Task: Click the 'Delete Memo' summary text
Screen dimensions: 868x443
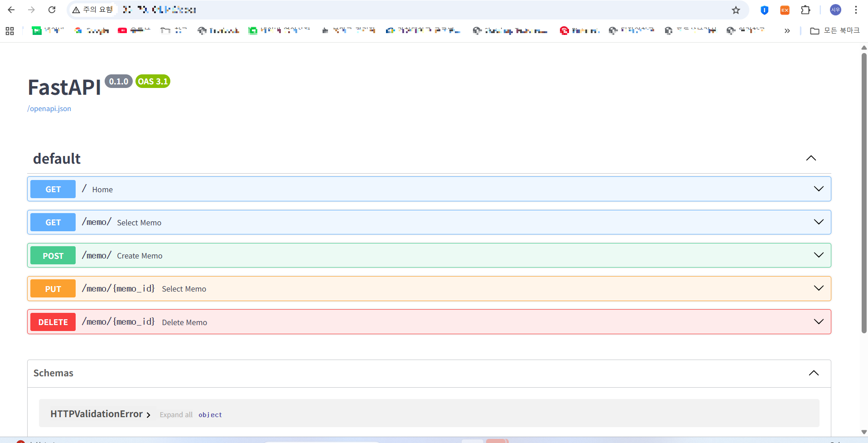Action: pyautogui.click(x=184, y=322)
